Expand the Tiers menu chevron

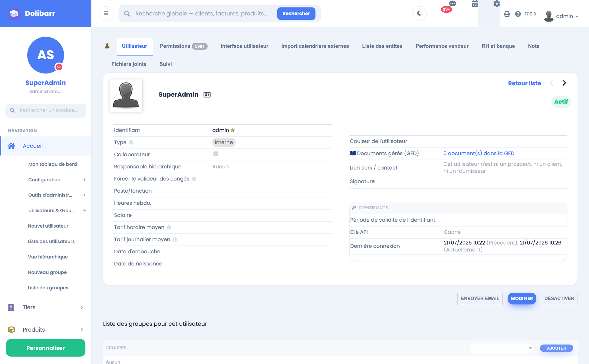coord(82,307)
